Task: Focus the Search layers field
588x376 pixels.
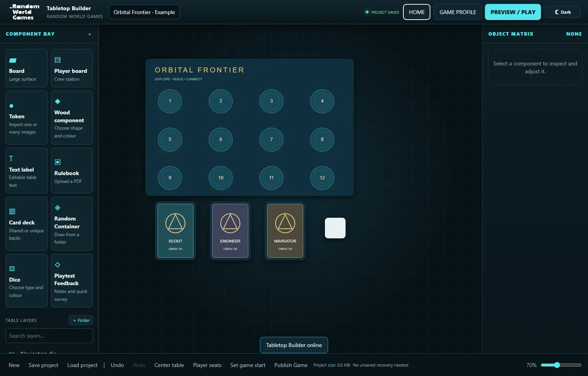Action: tap(49, 336)
